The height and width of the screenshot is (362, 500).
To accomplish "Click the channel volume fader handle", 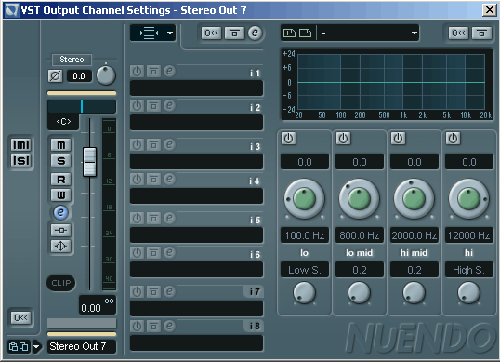I will coord(90,162).
